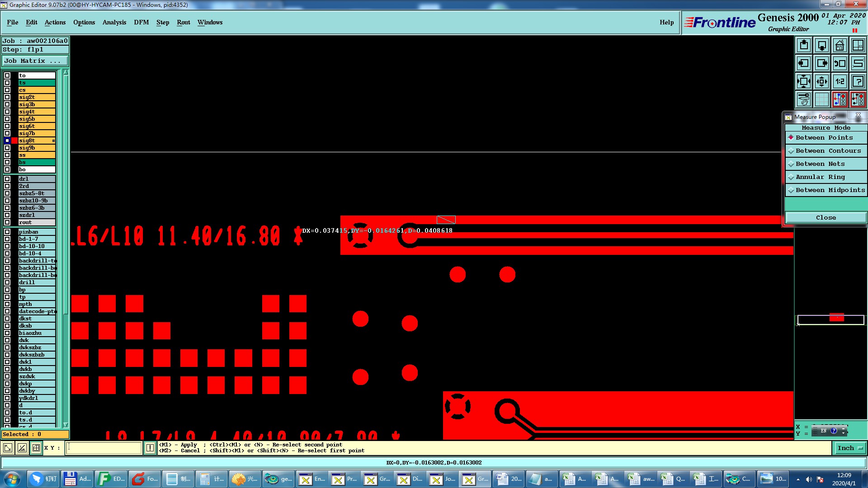
Task: Toggle the sig8t layer checkbox
Action: [x=7, y=141]
